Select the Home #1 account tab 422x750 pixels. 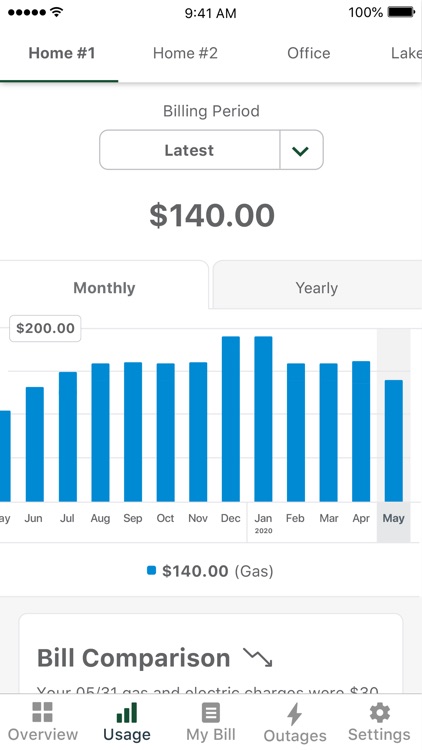[62, 53]
